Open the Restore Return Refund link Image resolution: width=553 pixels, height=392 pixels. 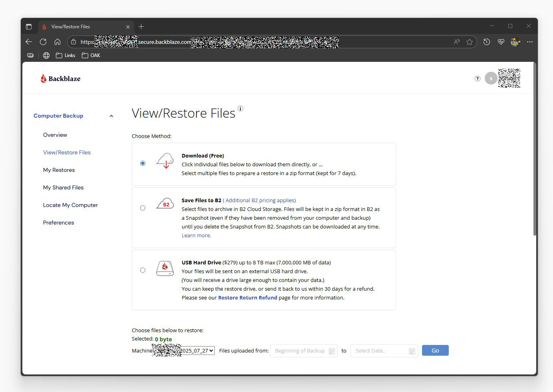248,297
